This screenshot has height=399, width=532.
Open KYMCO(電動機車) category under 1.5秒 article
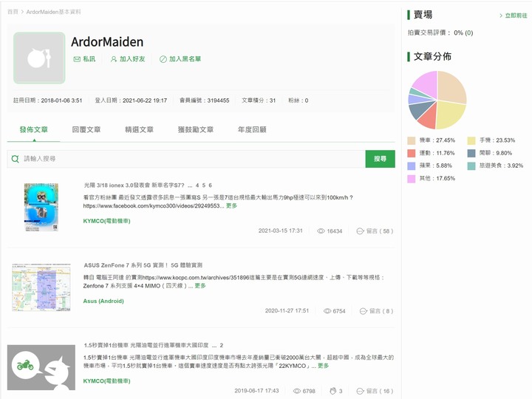click(106, 381)
